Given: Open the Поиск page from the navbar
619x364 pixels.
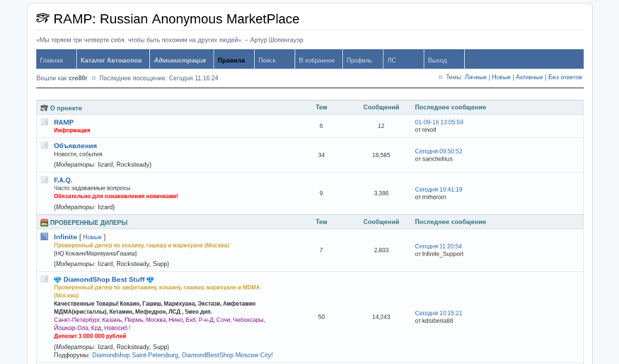Looking at the screenshot, I should pos(267,60).
